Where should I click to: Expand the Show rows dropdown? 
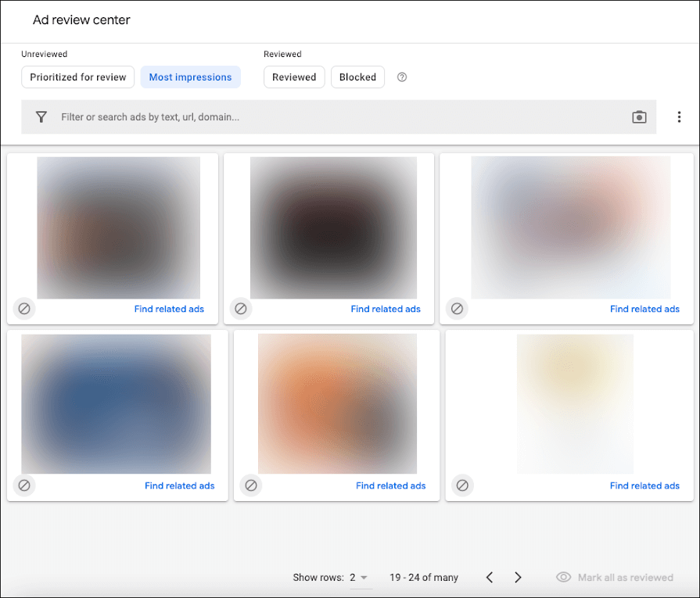[x=359, y=578]
